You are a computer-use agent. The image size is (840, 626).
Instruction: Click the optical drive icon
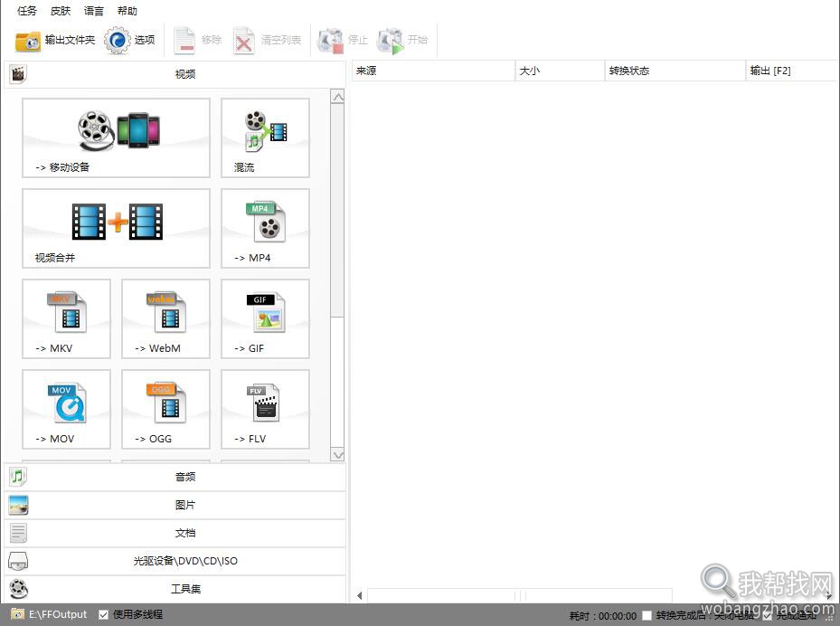18,561
